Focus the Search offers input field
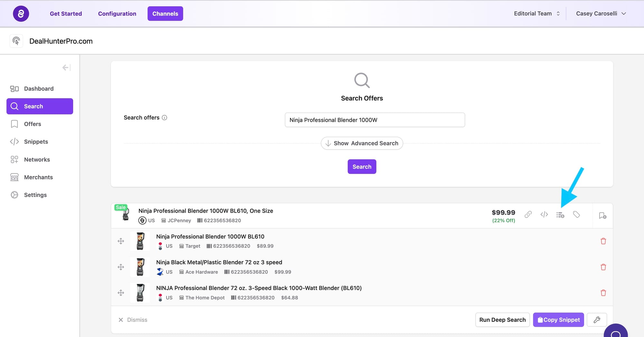This screenshot has height=337, width=644. (375, 120)
